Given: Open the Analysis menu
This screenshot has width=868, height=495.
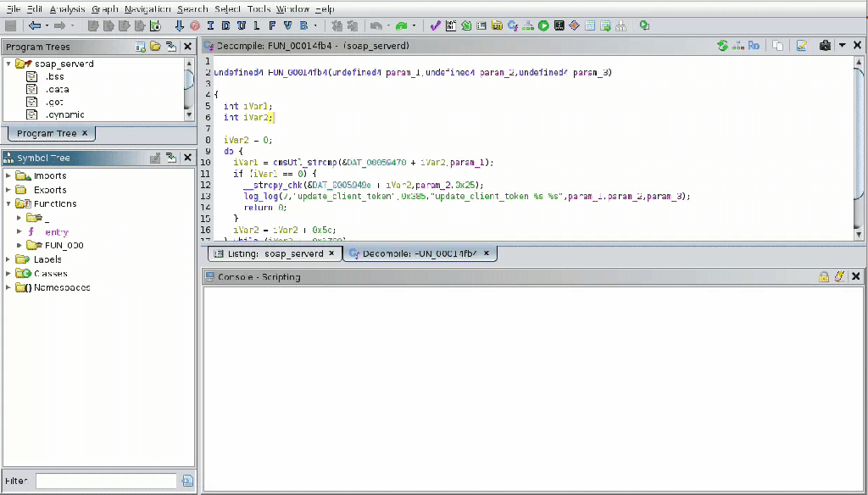Looking at the screenshot, I should (x=68, y=8).
